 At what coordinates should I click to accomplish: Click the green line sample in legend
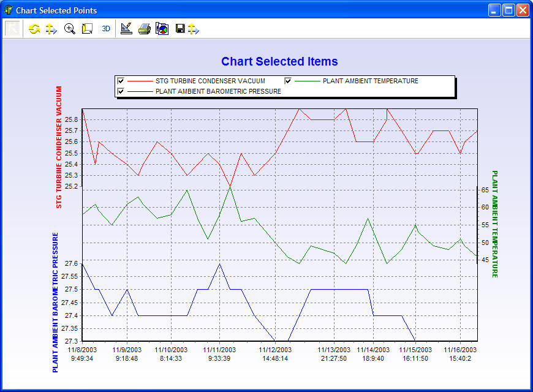tap(306, 81)
